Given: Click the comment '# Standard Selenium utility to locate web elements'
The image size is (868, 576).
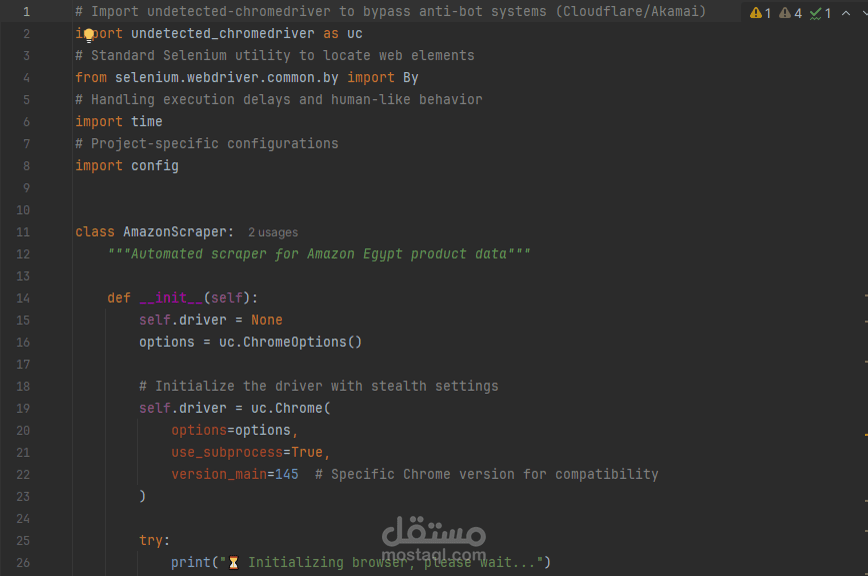Looking at the screenshot, I should (x=275, y=55).
